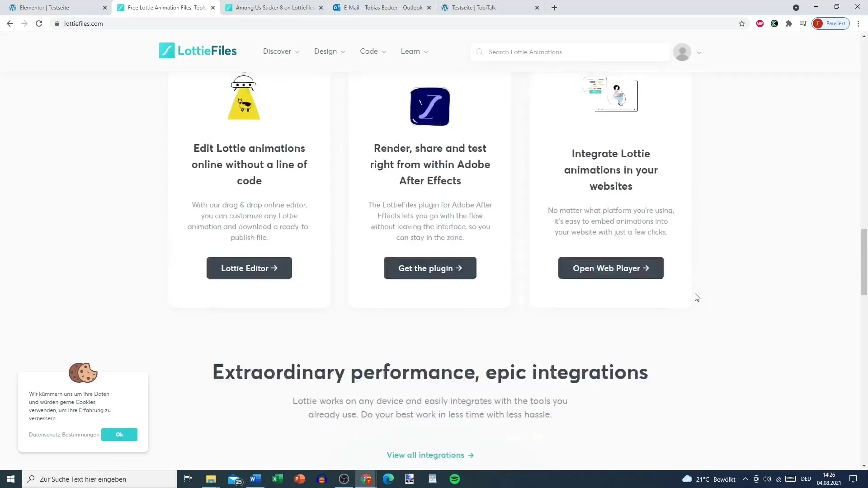
Task: Click the tab search dropdown arrow
Action: coord(796,8)
